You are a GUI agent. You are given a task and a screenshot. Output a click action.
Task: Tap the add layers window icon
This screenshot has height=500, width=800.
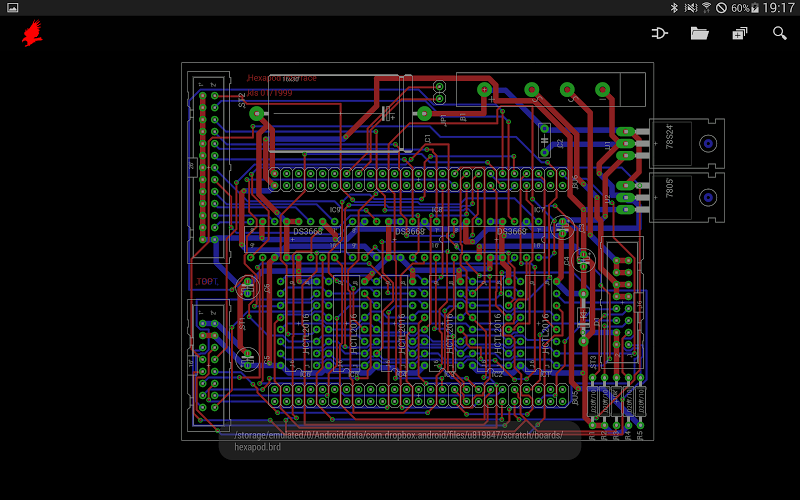(x=739, y=34)
